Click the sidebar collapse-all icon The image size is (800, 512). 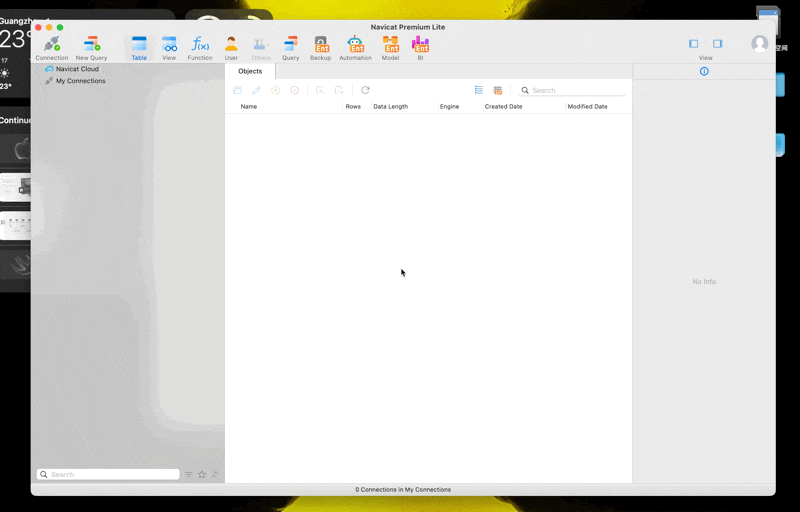(x=215, y=474)
